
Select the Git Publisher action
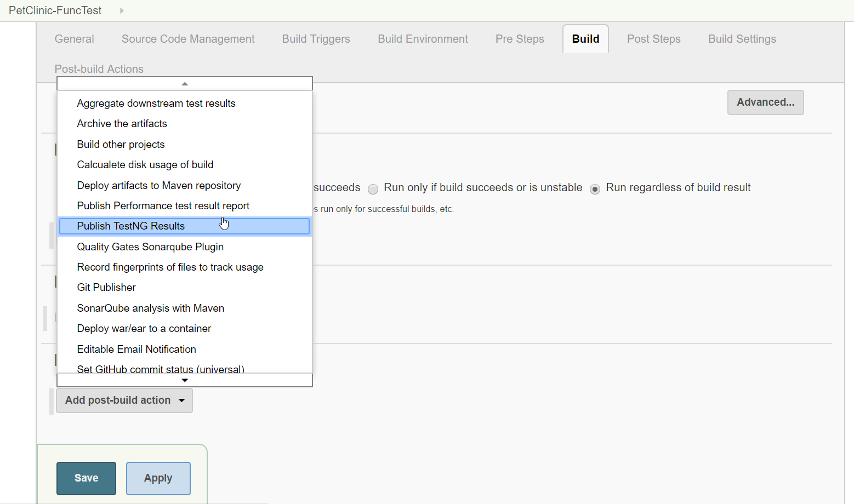[x=185, y=288]
